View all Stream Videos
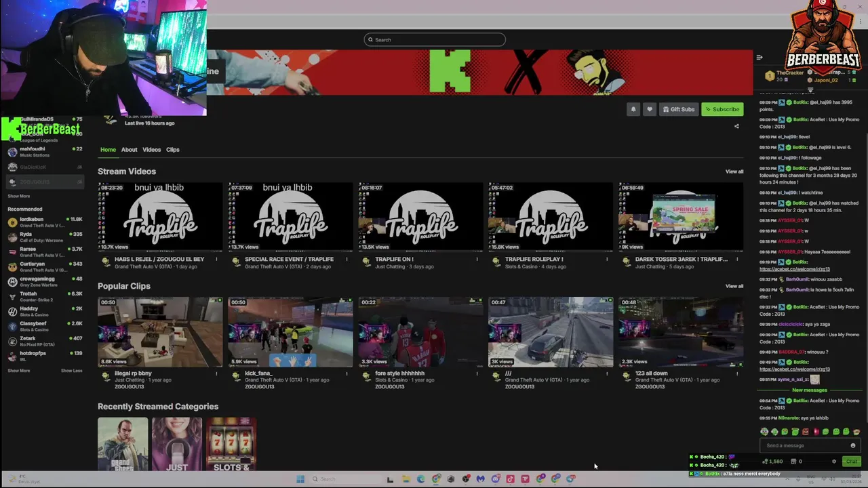The image size is (868, 488). pos(734,171)
